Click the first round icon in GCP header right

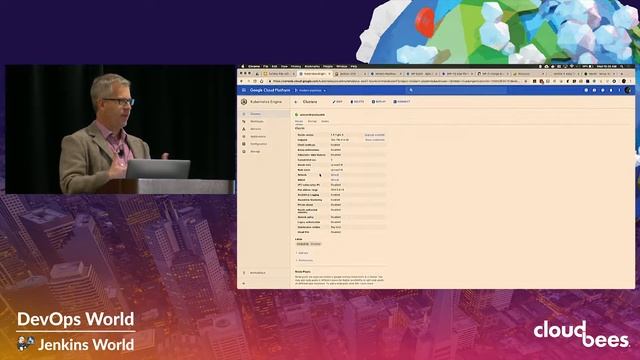[586, 90]
